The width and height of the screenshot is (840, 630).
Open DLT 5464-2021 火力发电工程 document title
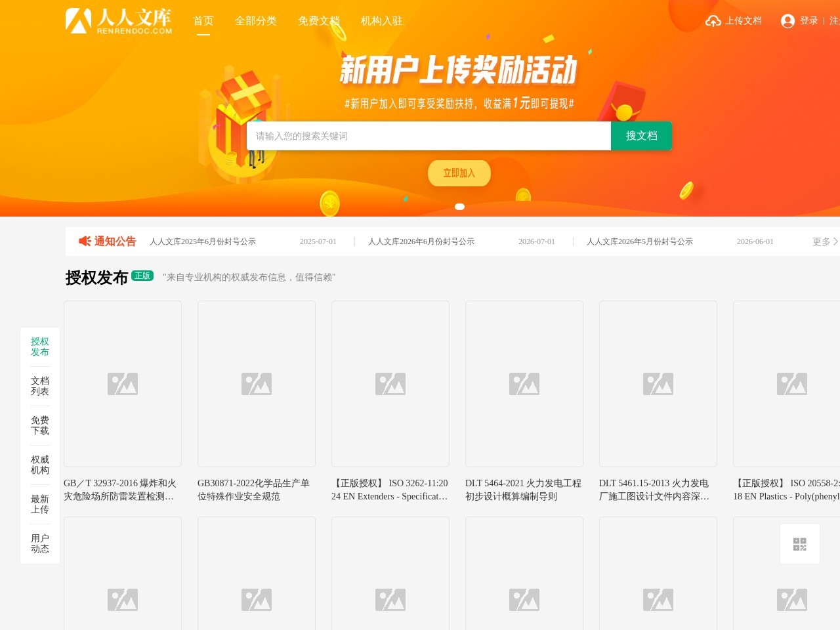pyautogui.click(x=523, y=490)
